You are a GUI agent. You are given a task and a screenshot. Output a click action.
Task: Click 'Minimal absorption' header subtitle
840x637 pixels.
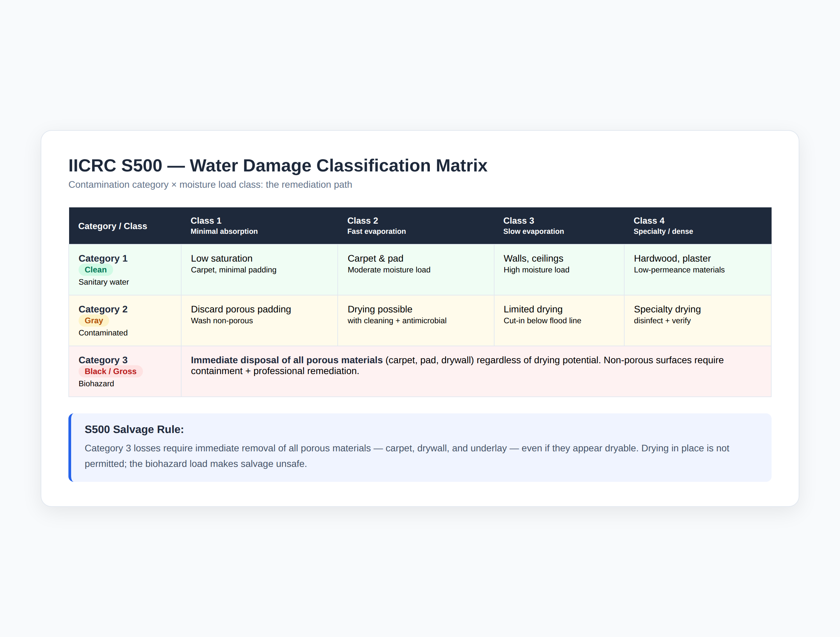224,231
